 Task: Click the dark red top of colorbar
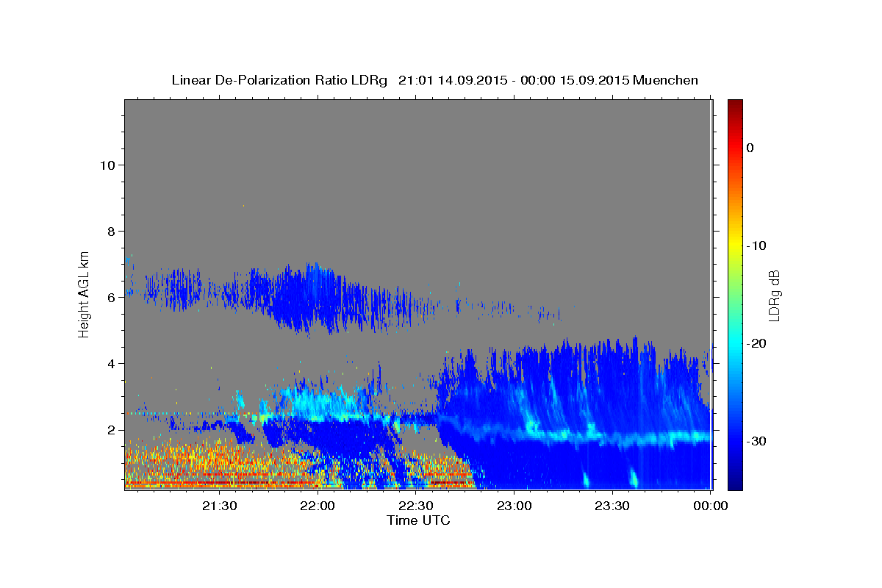[735, 104]
